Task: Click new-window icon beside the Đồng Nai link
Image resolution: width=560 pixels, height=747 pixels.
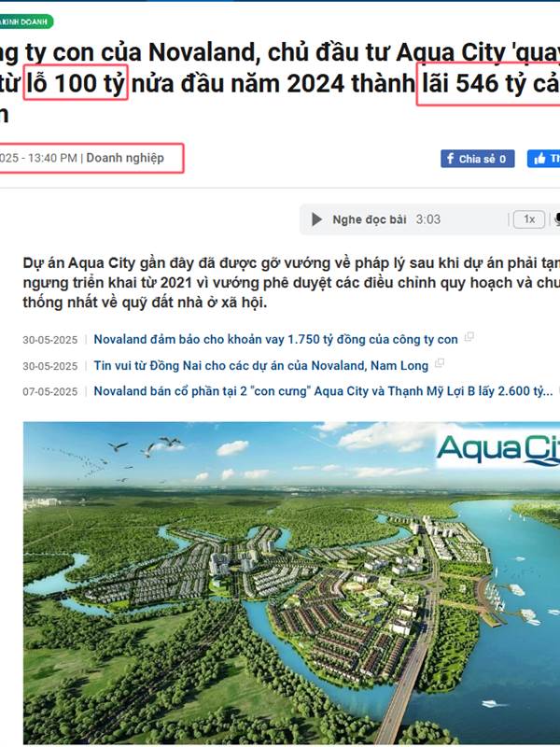Action: point(440,362)
